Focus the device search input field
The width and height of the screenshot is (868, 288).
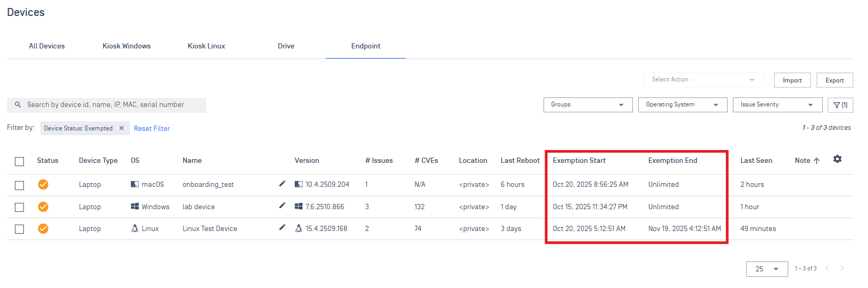pos(112,105)
